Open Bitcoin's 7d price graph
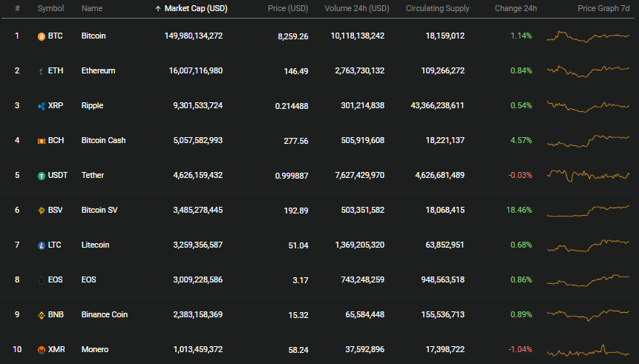Screen dimensions: 639x364 [588, 36]
